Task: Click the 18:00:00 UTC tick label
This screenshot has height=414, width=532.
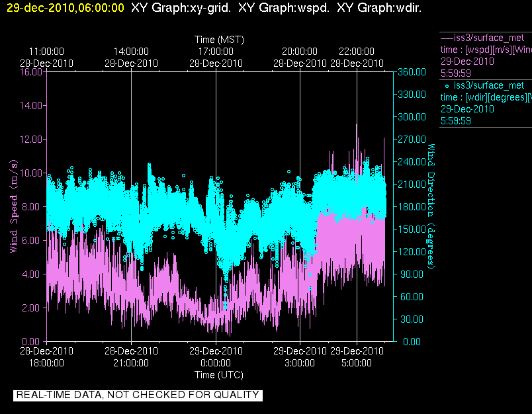Action: click(46, 363)
